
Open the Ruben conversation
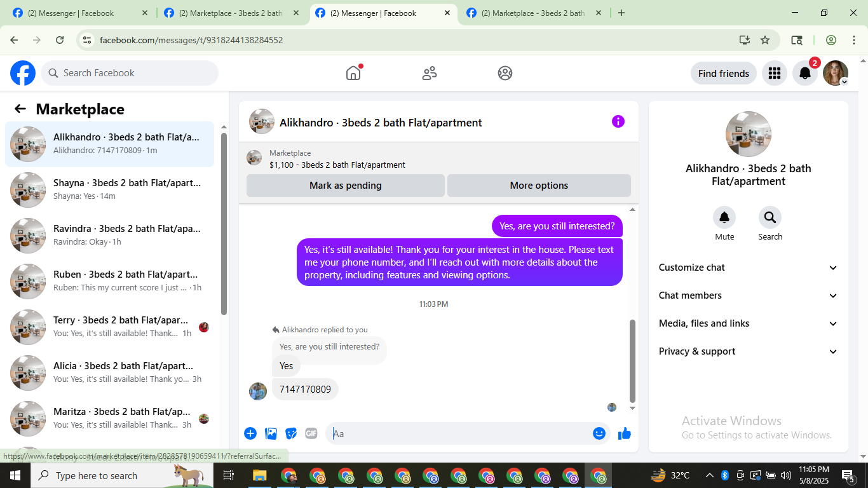point(110,281)
